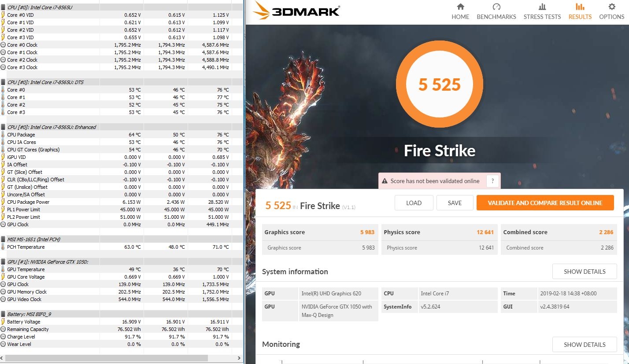Switch to the BENCHMARKS tab
Screen dimensions: 629x364
tap(496, 11)
